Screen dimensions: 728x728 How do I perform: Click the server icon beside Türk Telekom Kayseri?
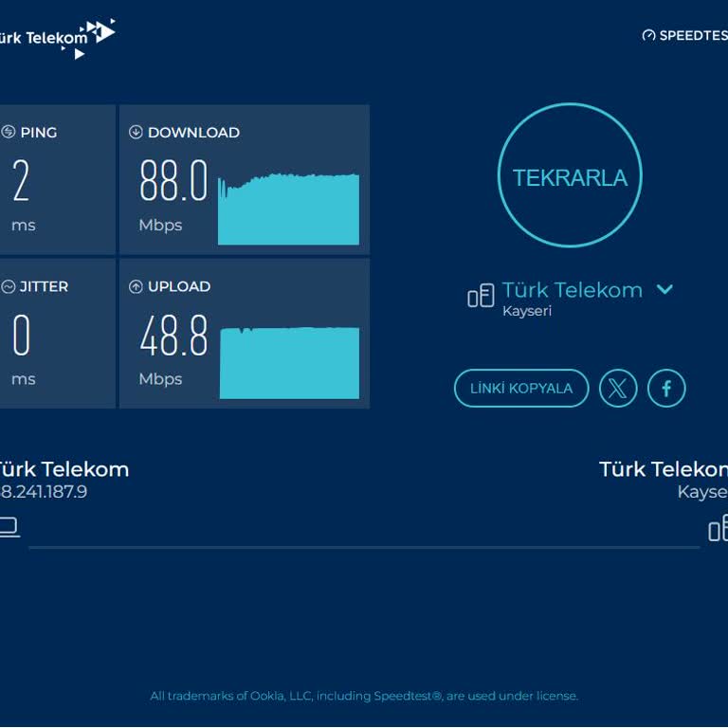tap(481, 296)
